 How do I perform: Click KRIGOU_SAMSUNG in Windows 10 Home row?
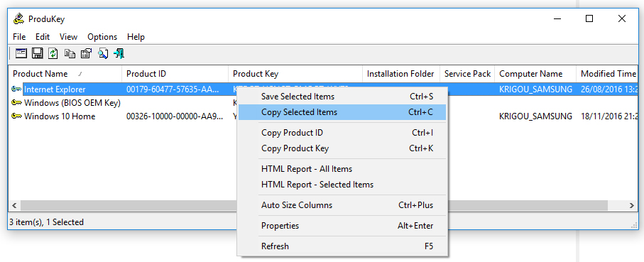click(535, 116)
